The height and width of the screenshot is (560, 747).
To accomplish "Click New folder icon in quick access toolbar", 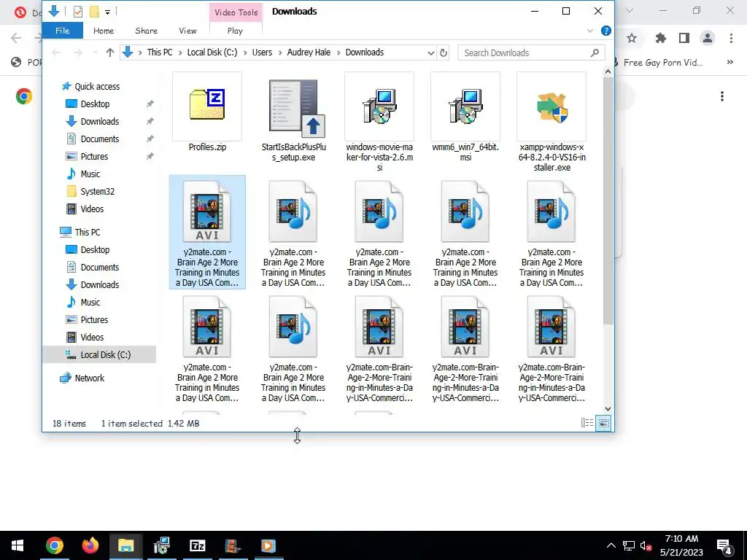I will tap(94, 12).
